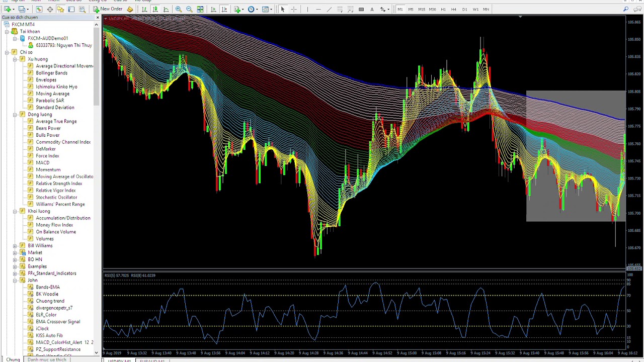Screen dimensions: 644x362
Task: Click the gray highlighted rectangle on chart
Action: pos(575,156)
